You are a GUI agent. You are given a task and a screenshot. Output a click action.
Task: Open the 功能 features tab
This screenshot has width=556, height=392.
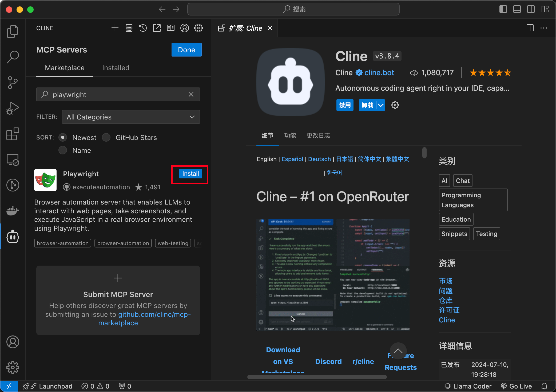(290, 135)
